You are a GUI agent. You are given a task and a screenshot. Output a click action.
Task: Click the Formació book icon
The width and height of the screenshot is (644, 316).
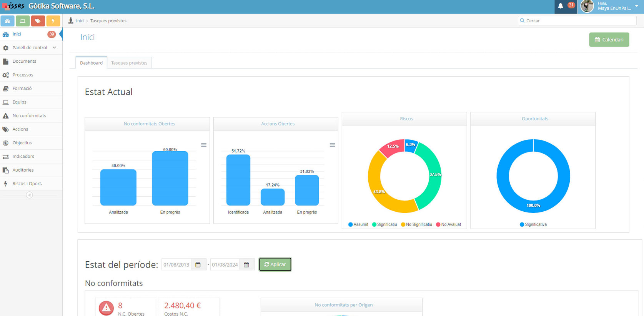pyautogui.click(x=6, y=89)
